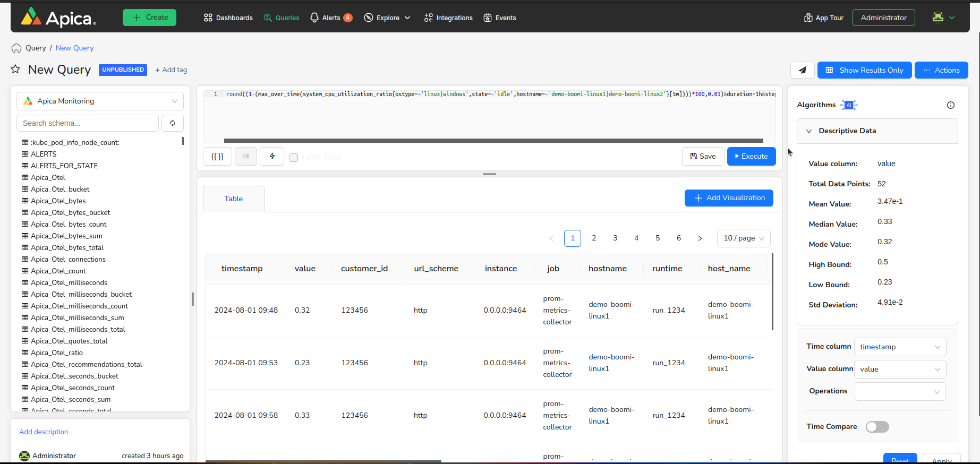Open the 10 / page size dropdown
This screenshot has height=464, width=980.
click(x=743, y=238)
